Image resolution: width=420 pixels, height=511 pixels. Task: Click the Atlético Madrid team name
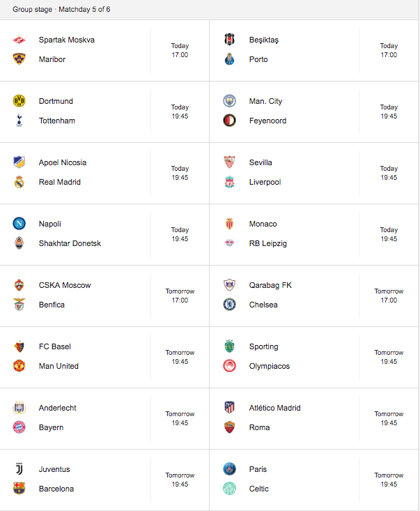coord(275,408)
